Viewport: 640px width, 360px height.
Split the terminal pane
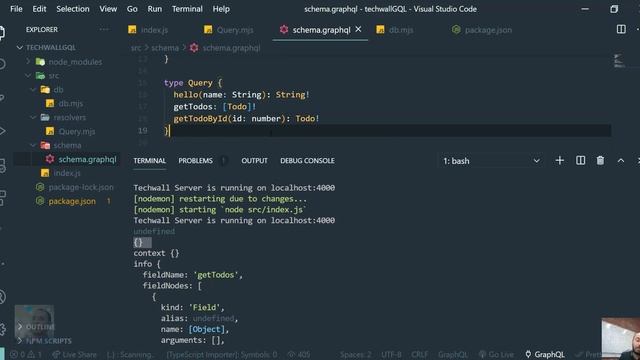point(580,160)
